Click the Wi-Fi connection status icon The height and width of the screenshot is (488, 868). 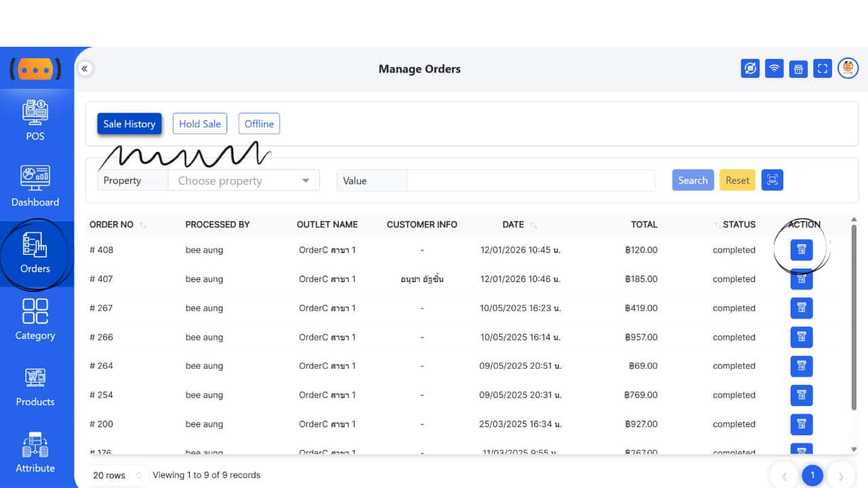(x=774, y=68)
